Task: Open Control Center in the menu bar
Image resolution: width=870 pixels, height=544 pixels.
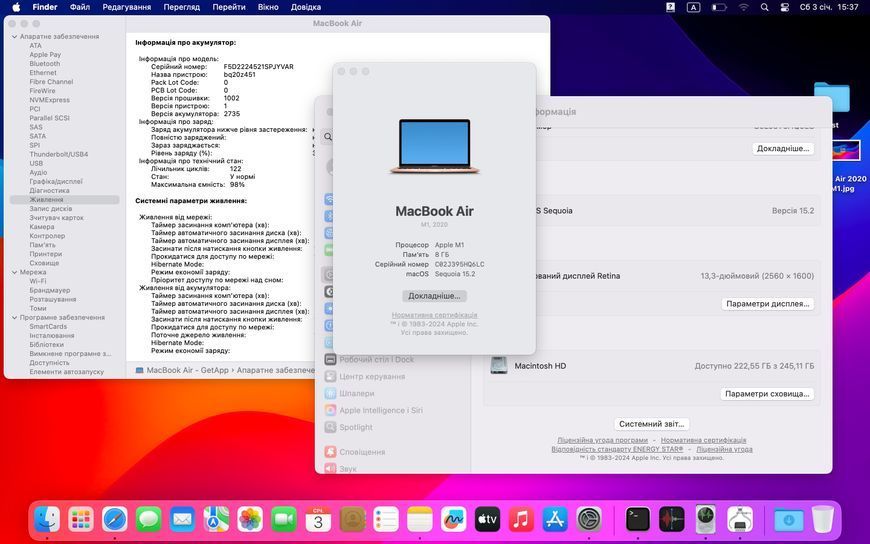Action: tap(785, 7)
